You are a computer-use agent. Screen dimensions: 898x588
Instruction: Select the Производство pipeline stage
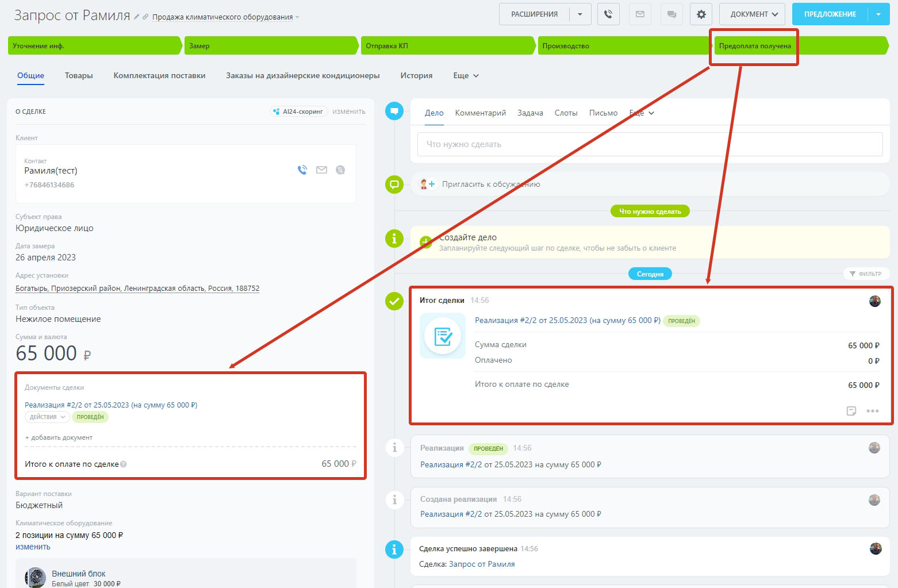[x=625, y=46]
